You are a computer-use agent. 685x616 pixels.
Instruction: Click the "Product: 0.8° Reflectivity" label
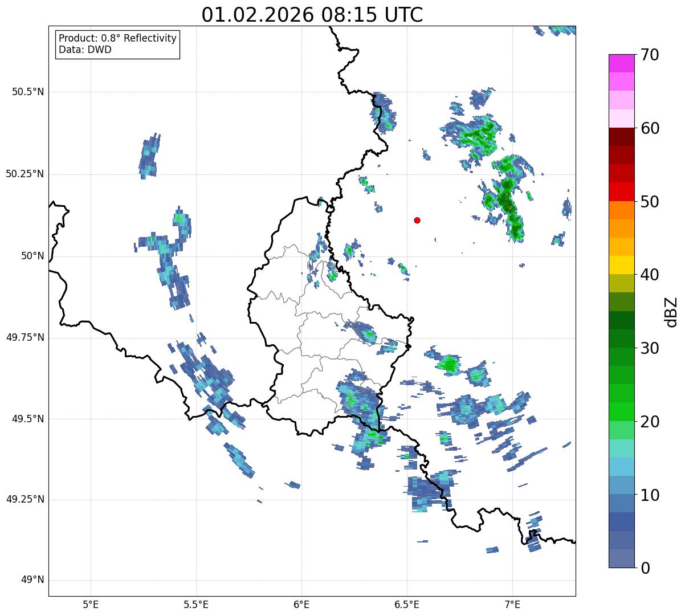(x=118, y=38)
